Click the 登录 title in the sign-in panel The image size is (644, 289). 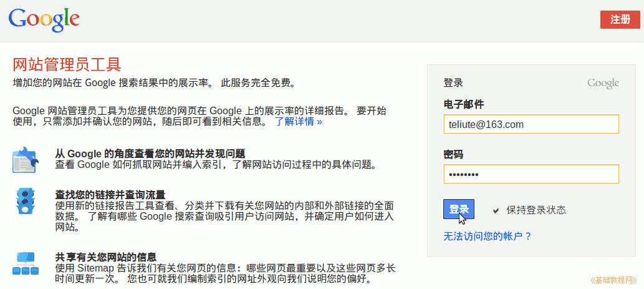[453, 83]
